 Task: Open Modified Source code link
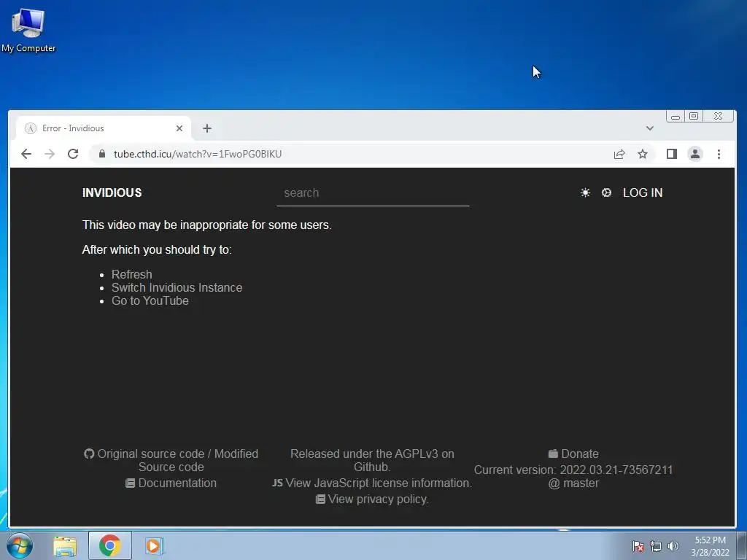click(x=198, y=461)
